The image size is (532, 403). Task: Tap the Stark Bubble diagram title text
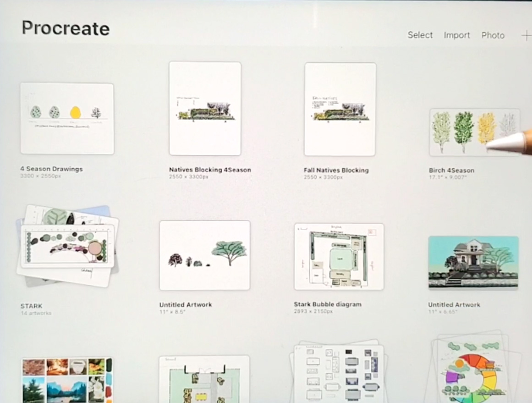point(327,304)
